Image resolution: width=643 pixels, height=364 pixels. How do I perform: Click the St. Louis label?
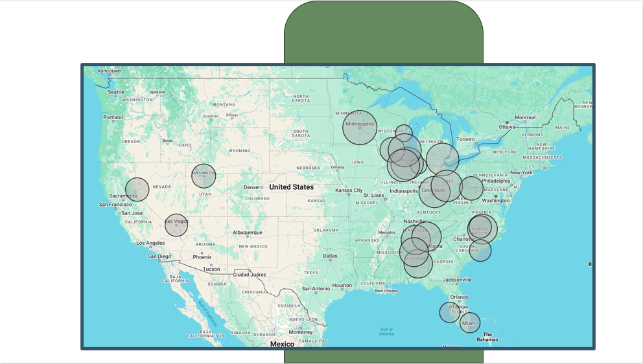[x=374, y=196]
